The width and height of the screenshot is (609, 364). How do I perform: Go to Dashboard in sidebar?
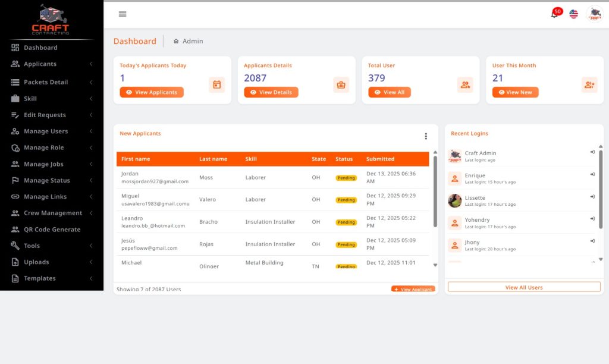(40, 48)
